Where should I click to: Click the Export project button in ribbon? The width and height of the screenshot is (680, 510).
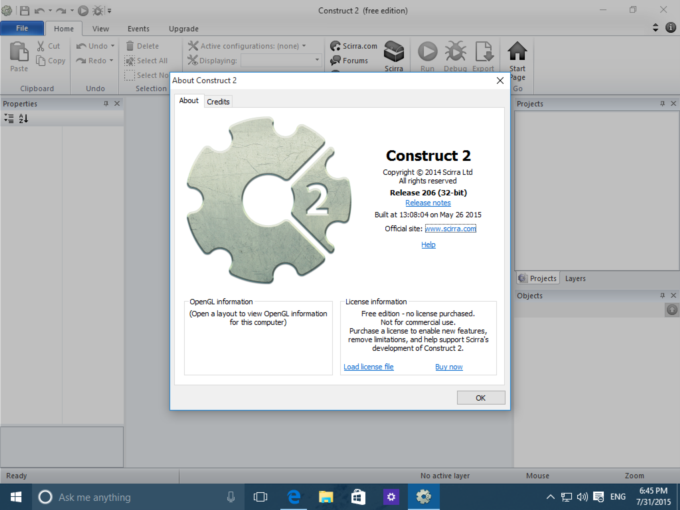point(484,56)
